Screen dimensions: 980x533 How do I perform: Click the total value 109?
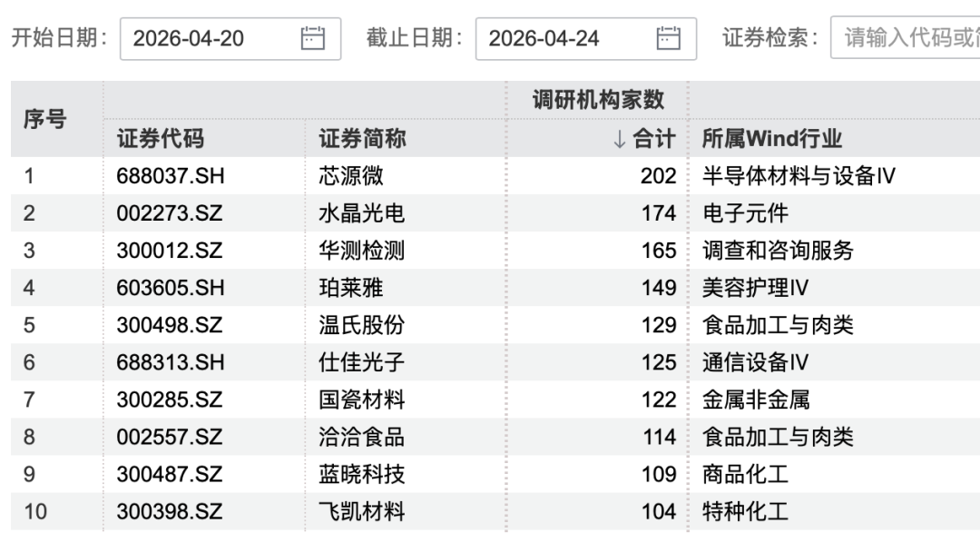click(x=659, y=474)
